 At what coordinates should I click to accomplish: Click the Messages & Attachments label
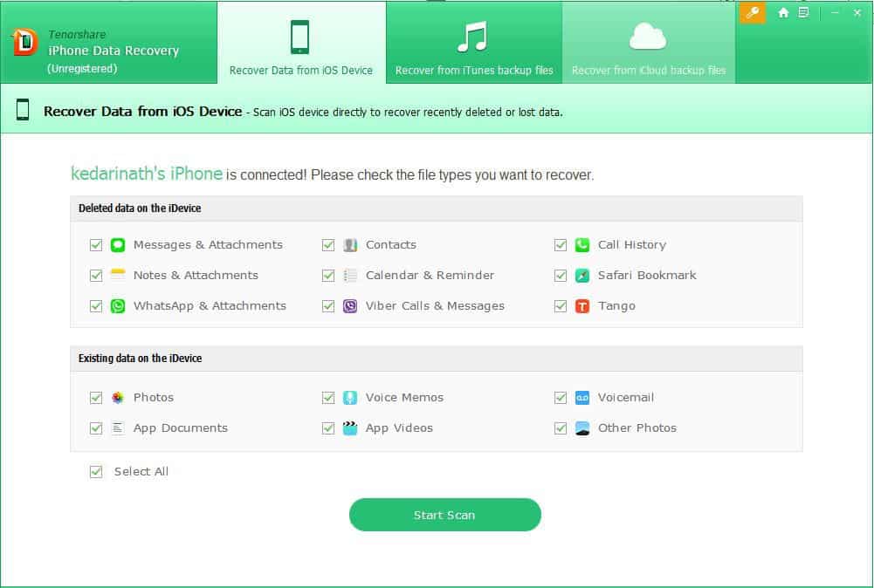208,245
